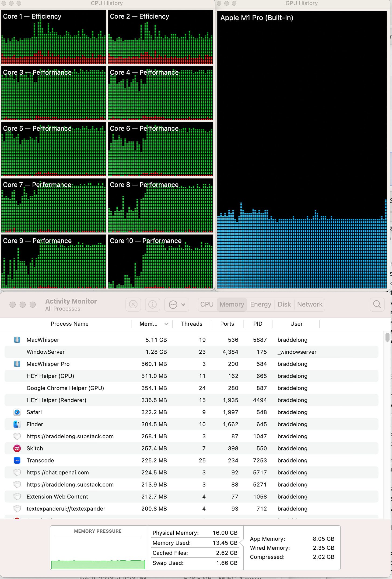Click the GPU History window title
The height and width of the screenshot is (579, 392).
(302, 3)
